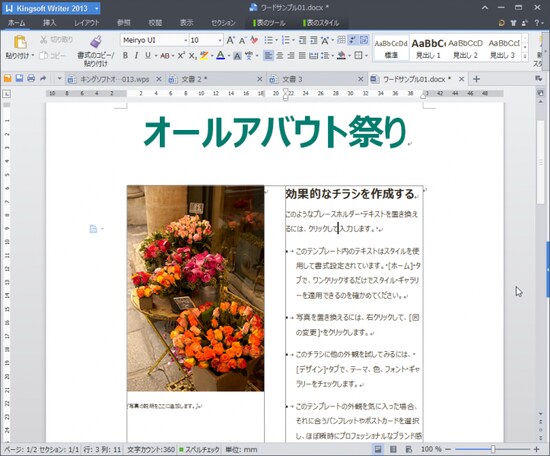Click the print icon in quick toolbar
This screenshot has height=456, width=550.
coord(31,78)
